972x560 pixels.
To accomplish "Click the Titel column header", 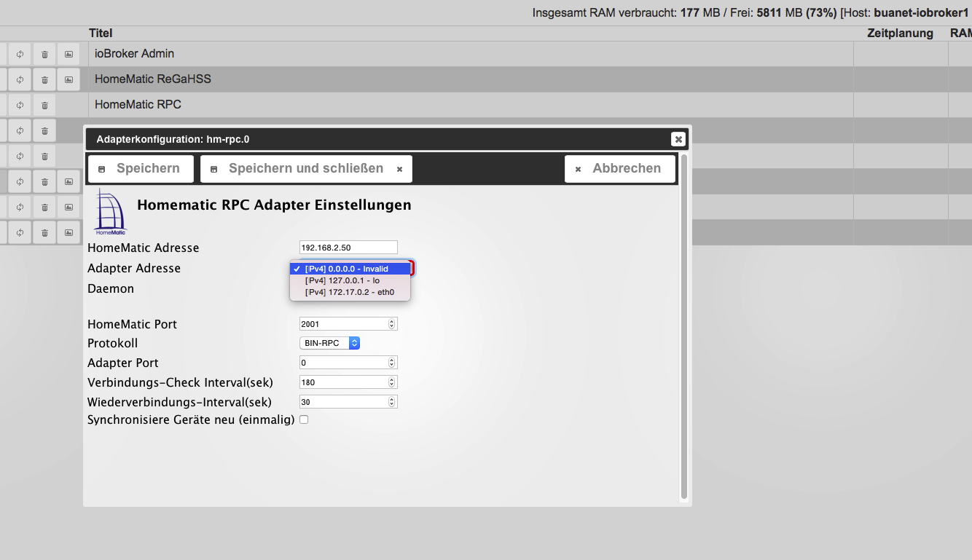I will [101, 33].
